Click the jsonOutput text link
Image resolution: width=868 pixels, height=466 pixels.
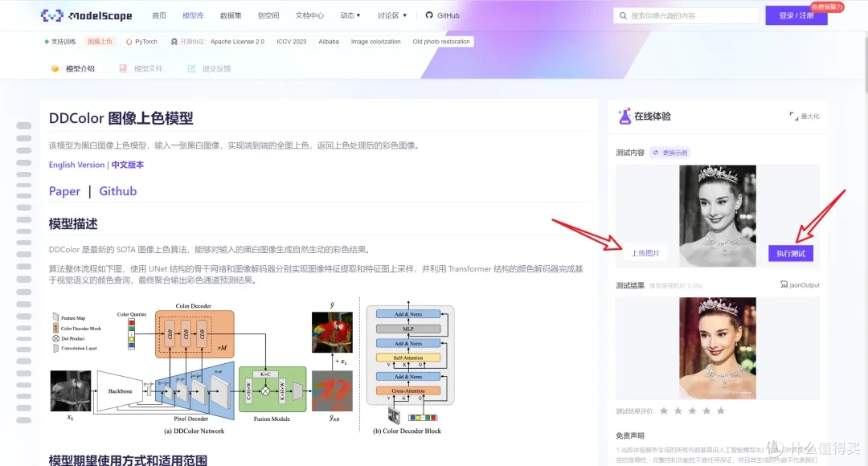point(805,285)
